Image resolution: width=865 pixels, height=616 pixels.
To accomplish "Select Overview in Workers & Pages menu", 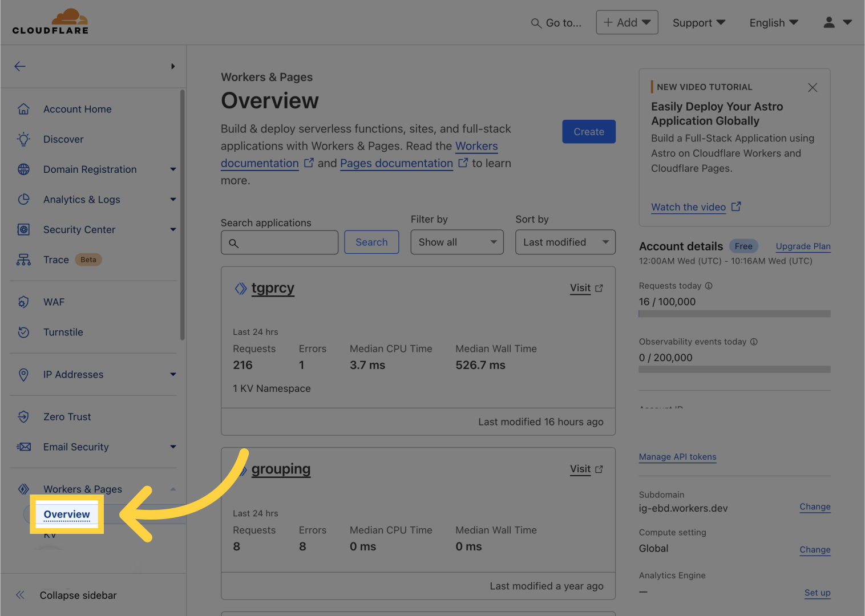I will click(x=67, y=514).
